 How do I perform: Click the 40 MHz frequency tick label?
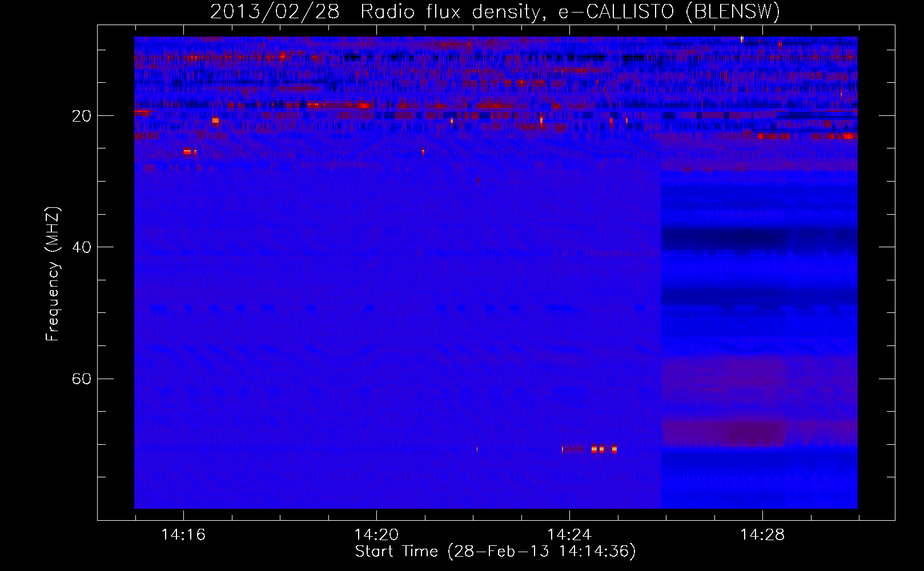coord(82,247)
